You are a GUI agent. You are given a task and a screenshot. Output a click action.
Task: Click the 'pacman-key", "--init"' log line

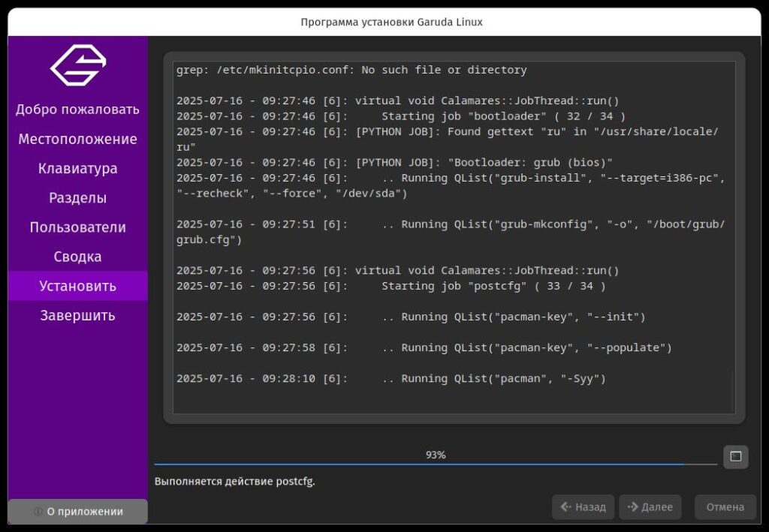click(411, 317)
